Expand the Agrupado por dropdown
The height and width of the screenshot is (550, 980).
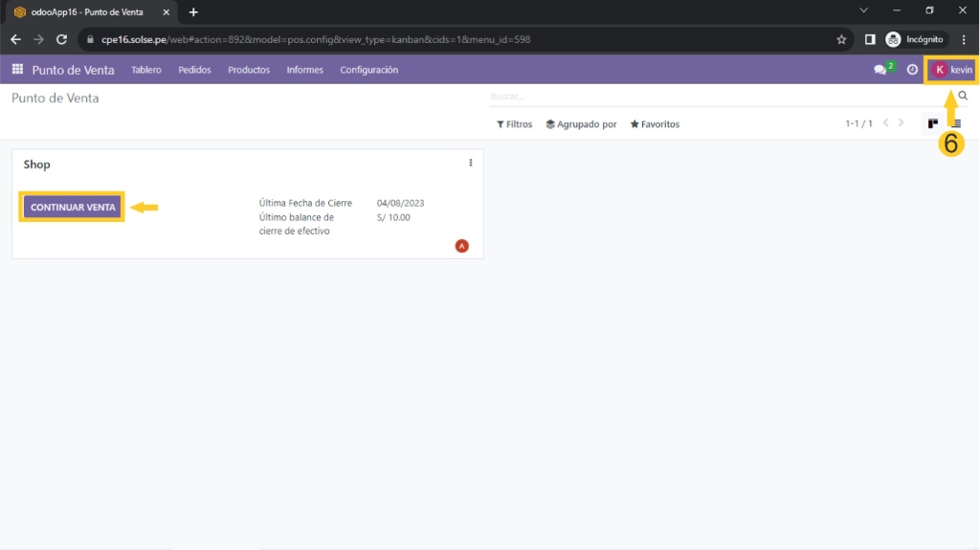click(581, 124)
